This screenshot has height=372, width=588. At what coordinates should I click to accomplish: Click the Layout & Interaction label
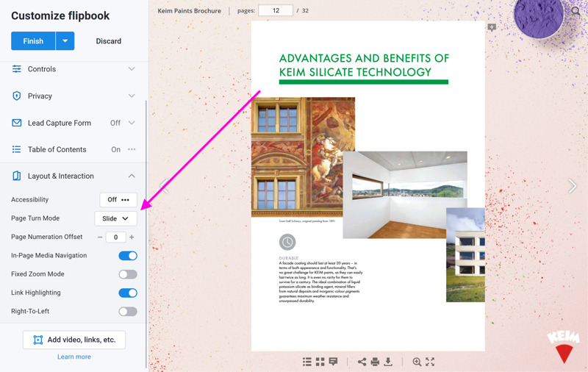tap(61, 176)
